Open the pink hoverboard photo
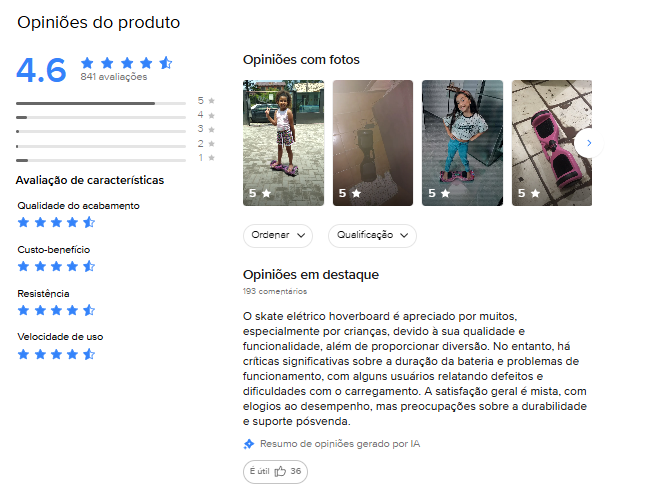This screenshot has width=655, height=494. [x=552, y=143]
